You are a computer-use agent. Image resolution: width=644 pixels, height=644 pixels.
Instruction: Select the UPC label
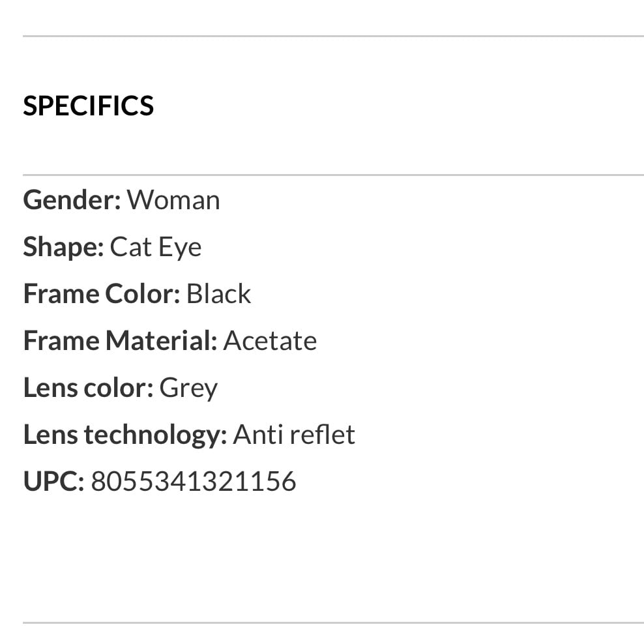[x=54, y=481]
